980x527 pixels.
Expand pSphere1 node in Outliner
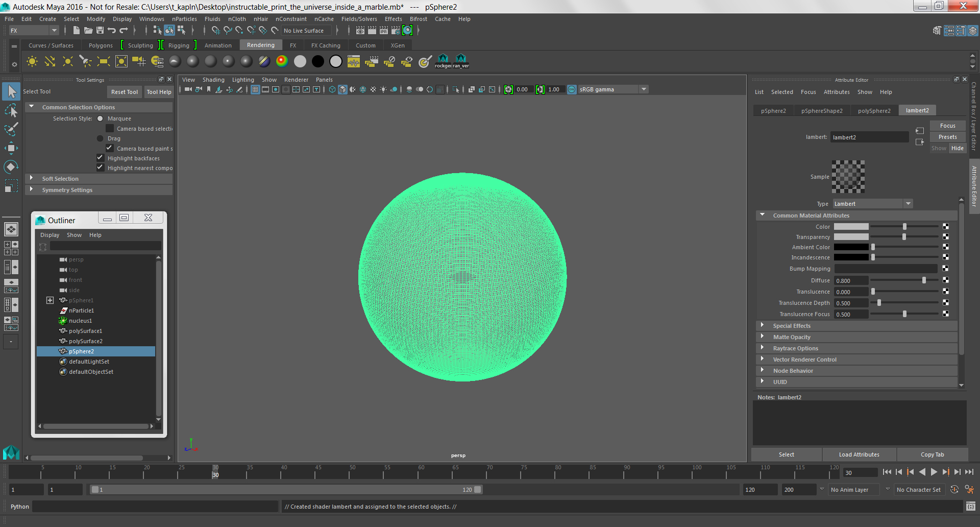tap(50, 300)
